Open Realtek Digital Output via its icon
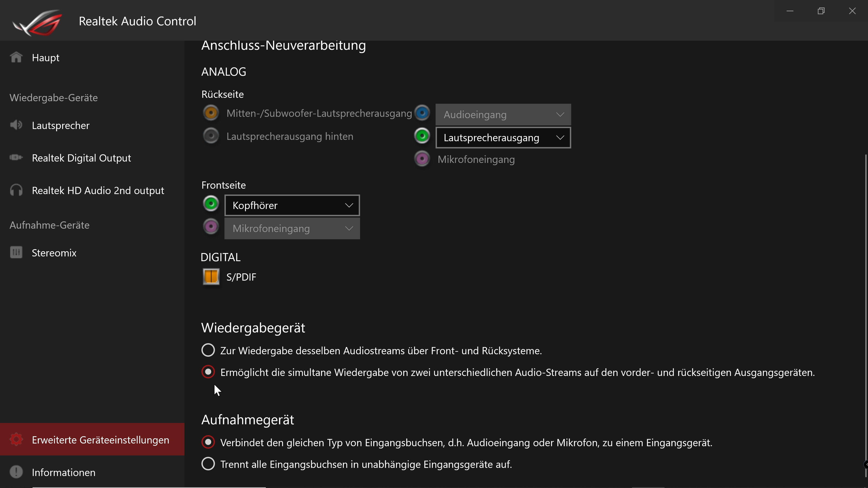The image size is (868, 488). pyautogui.click(x=16, y=157)
